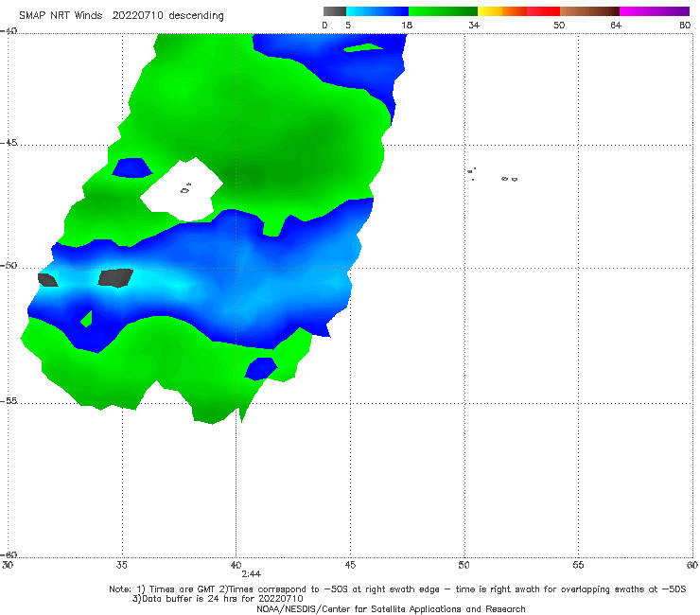
Task: Click the small gray patch at the swath's left edge
Action: (x=47, y=280)
